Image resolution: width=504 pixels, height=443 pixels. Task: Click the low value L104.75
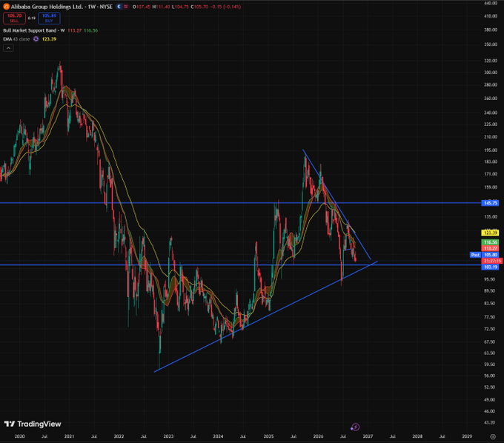180,7
